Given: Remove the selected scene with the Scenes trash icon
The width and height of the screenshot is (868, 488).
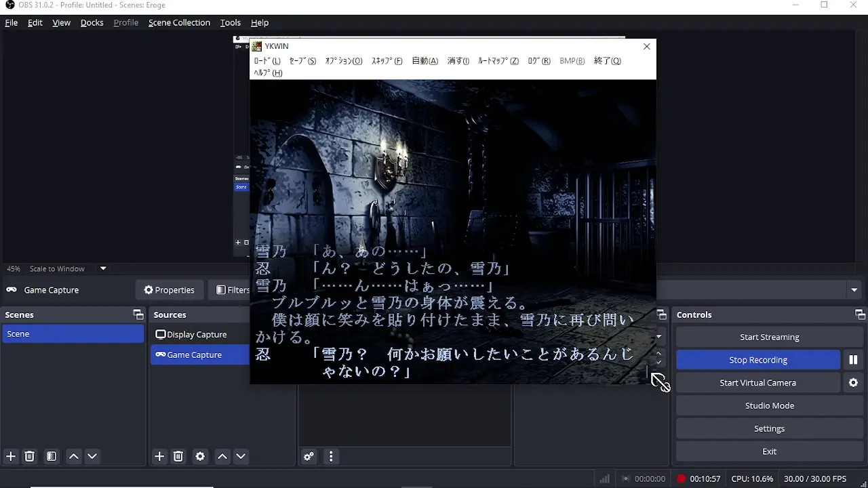Looking at the screenshot, I should pos(30,457).
